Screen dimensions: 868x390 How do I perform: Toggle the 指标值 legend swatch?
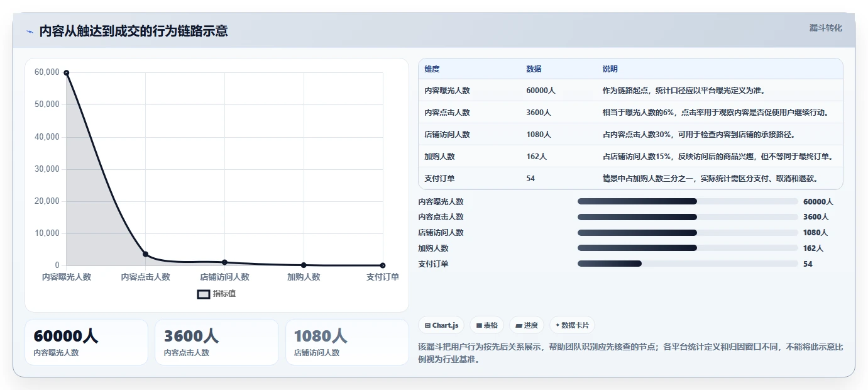pyautogui.click(x=204, y=294)
